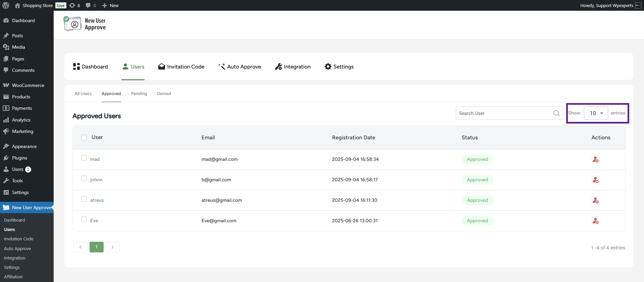The image size is (644, 282).
Task: Deny atreus using the red user icon
Action: (x=595, y=200)
